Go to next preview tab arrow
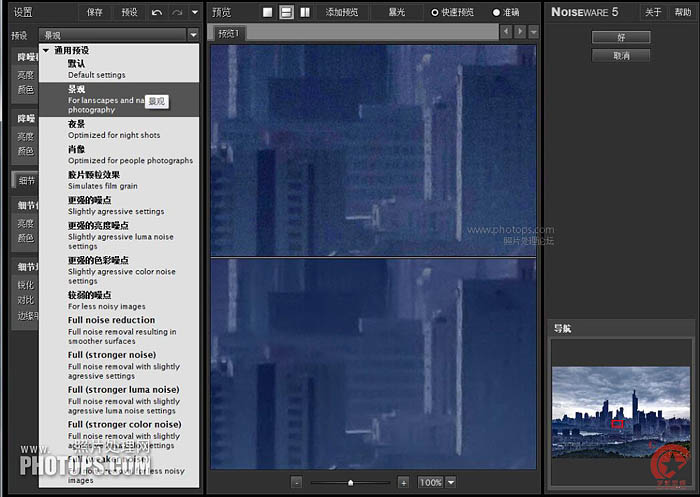Screen dimensions: 700x497 pyautogui.click(x=519, y=32)
